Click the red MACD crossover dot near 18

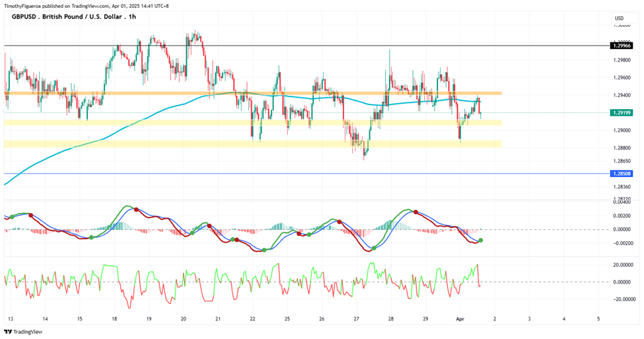click(136, 209)
